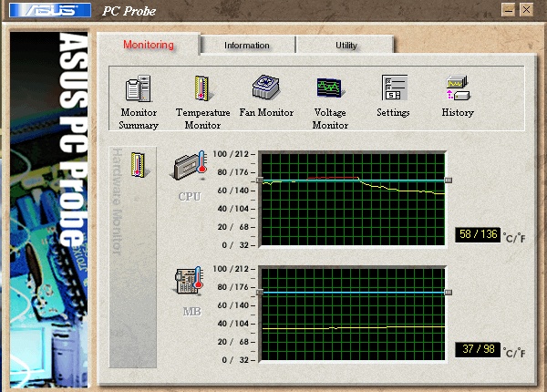Click the MB temperature graph

pyautogui.click(x=353, y=315)
